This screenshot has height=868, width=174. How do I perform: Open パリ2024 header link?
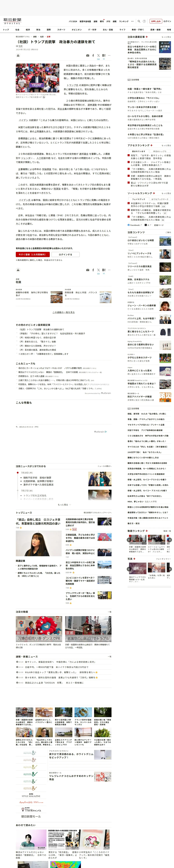(73, 21)
